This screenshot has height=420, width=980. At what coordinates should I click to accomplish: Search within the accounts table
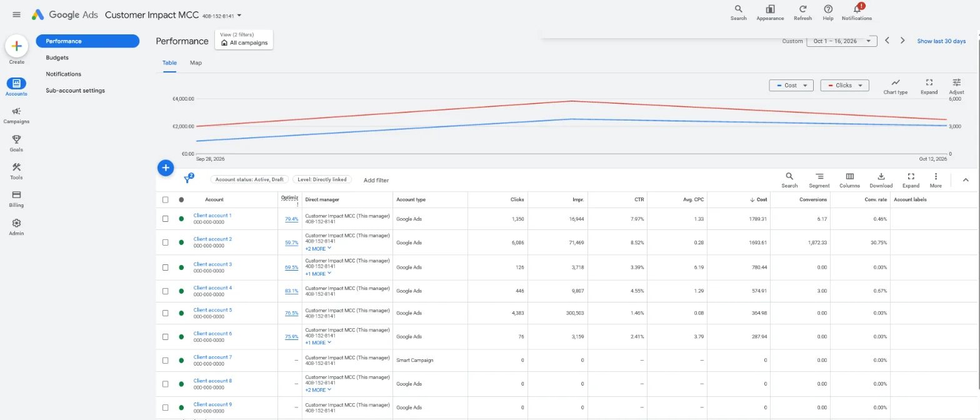click(x=789, y=180)
